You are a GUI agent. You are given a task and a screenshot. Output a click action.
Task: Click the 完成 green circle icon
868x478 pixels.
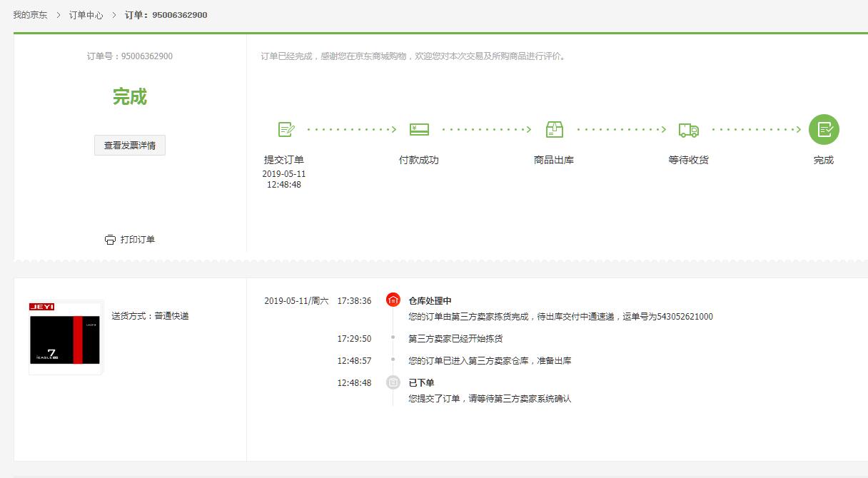(824, 130)
